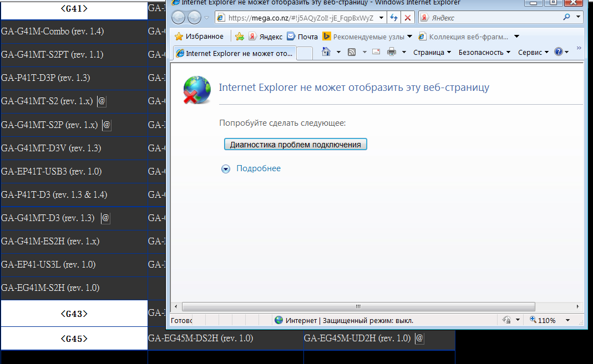593x364 pixels.
Task: Click the horizontal scrollbar thumb
Action: tap(358, 306)
